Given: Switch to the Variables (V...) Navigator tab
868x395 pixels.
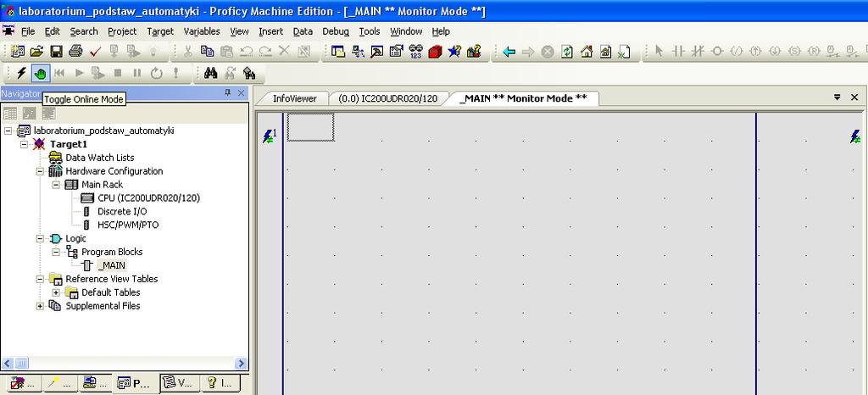Looking at the screenshot, I should pyautogui.click(x=178, y=383).
